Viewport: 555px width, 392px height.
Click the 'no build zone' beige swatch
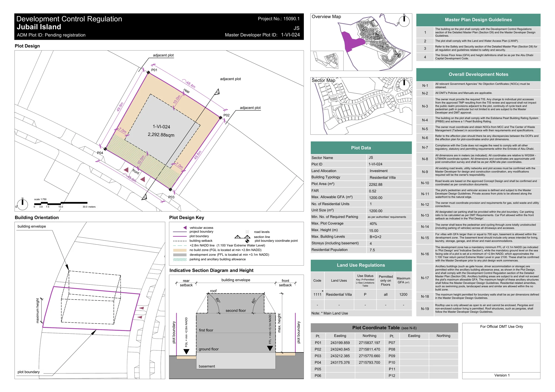(180, 250)
